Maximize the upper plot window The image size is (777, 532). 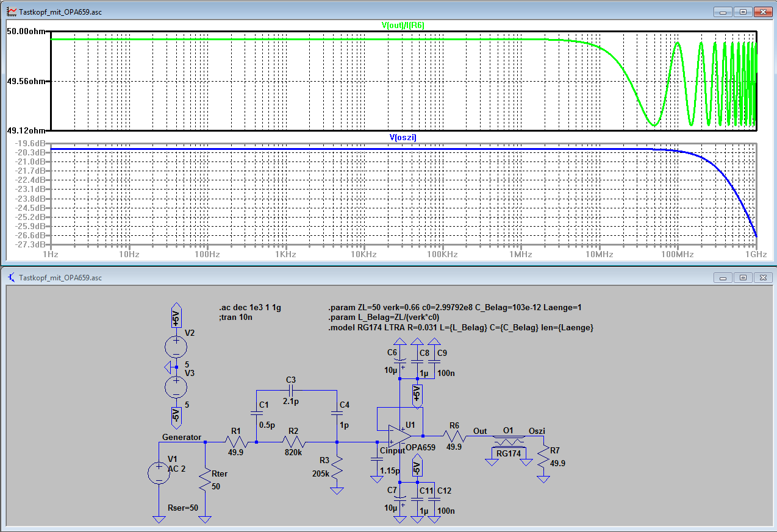(x=743, y=12)
